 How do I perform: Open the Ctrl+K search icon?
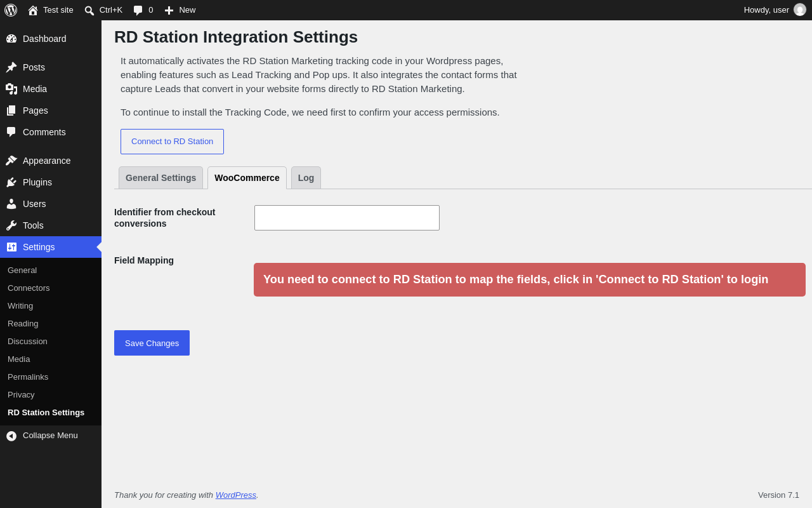[x=89, y=10]
